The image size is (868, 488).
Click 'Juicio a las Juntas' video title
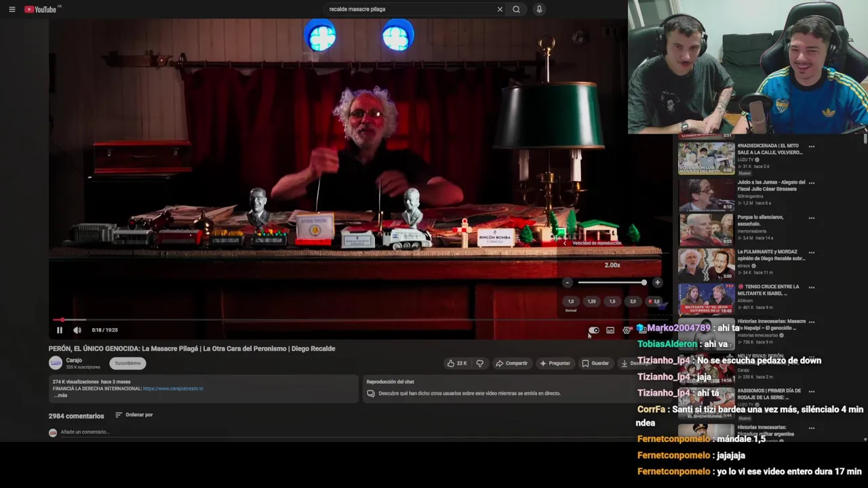tap(771, 185)
